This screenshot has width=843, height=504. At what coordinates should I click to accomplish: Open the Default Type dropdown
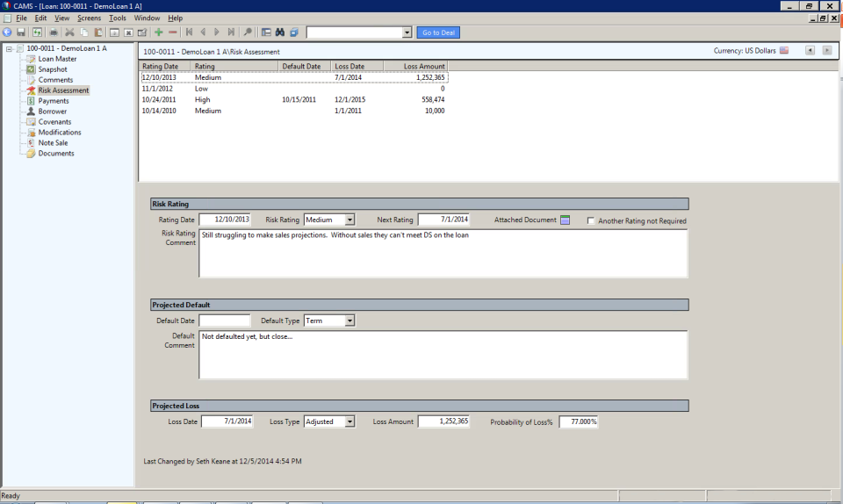(349, 321)
